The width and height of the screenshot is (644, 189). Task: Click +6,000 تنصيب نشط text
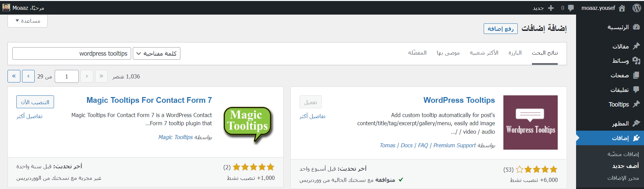click(x=534, y=180)
